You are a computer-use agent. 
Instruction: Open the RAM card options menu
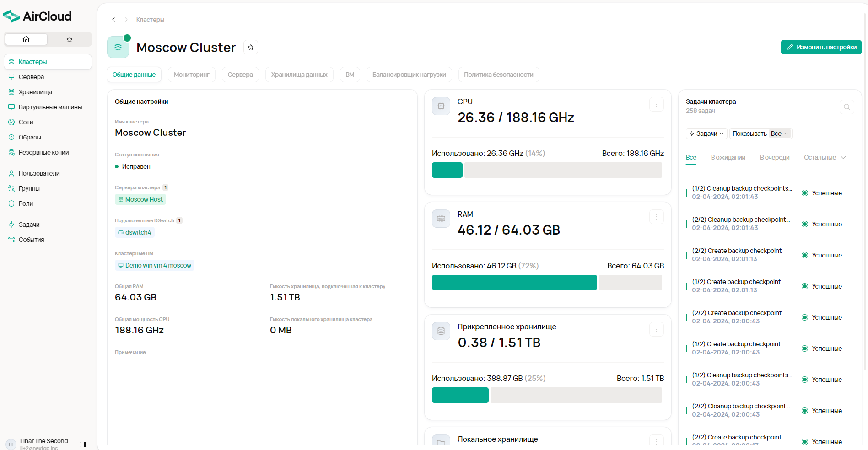pos(656,217)
